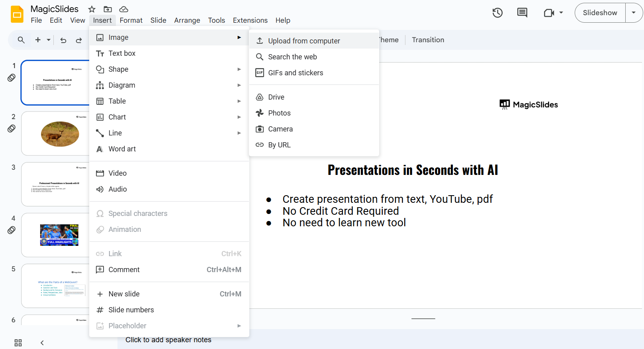
Task: Open grid view at bottom left
Action: [18, 343]
